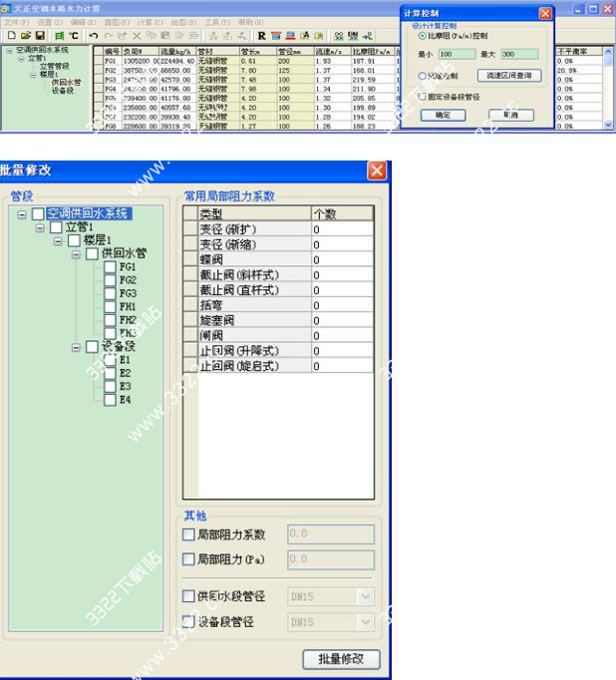Open the 工具 menu
The height and width of the screenshot is (680, 616).
point(217,22)
